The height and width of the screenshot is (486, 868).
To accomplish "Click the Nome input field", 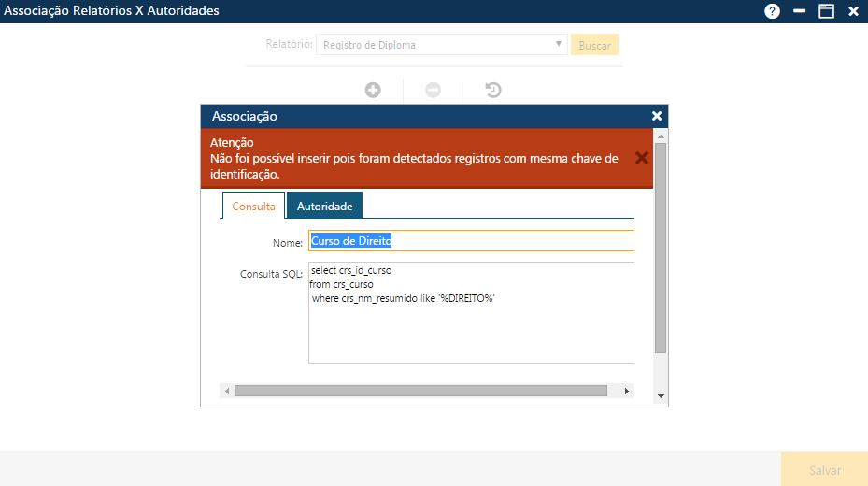I will click(471, 241).
